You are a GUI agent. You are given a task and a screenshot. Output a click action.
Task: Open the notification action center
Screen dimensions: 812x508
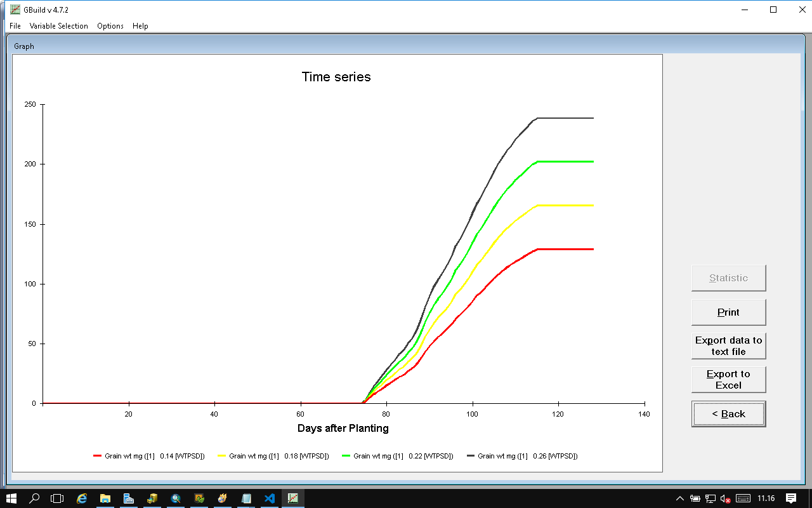791,498
